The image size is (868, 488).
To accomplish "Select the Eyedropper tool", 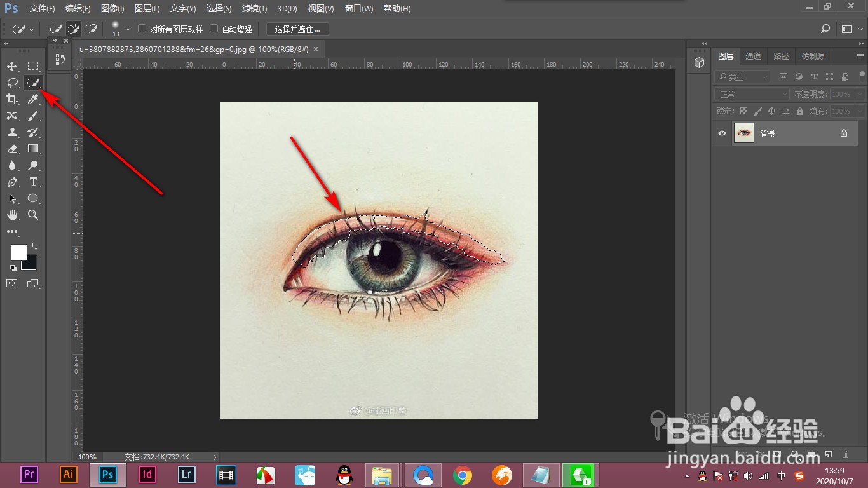I will pos(33,99).
